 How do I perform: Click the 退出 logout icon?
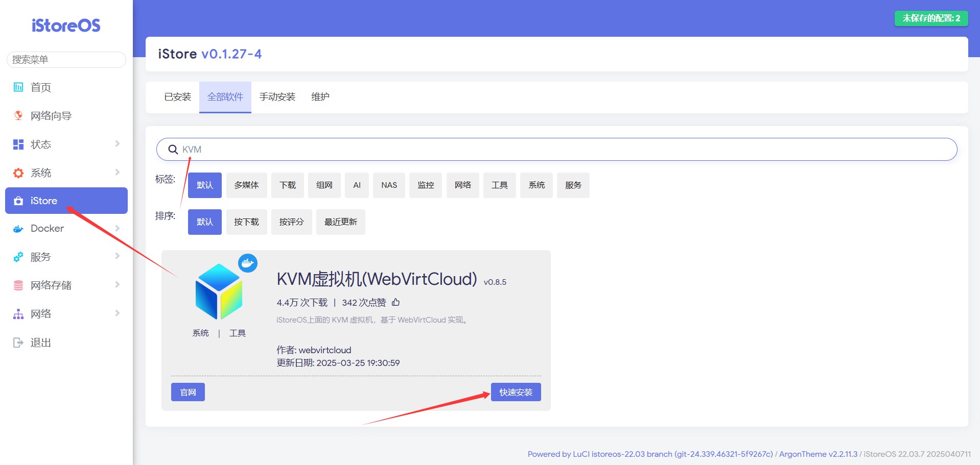click(18, 342)
